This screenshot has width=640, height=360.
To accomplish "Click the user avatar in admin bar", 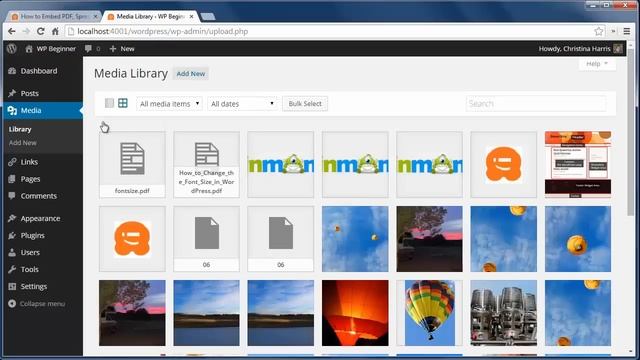I will 618,49.
